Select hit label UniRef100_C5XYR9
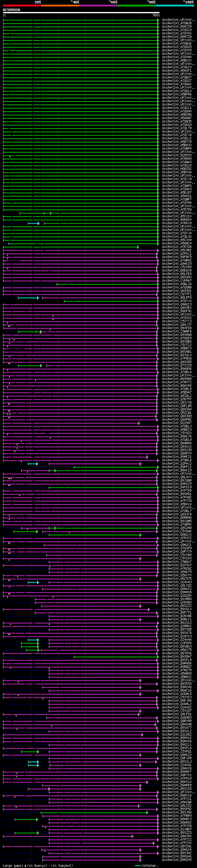The image size is (197, 868). coord(177,267)
